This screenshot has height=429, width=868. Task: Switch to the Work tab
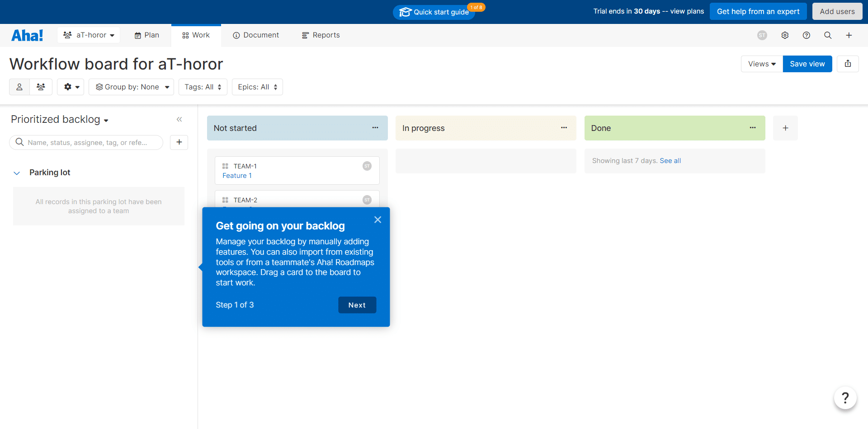[x=196, y=35]
